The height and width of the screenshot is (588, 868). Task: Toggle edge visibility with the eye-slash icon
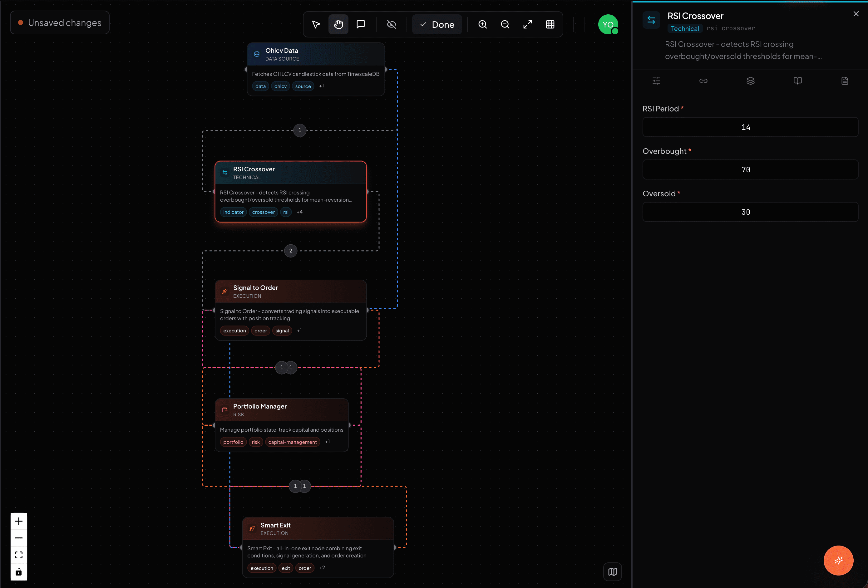[391, 24]
